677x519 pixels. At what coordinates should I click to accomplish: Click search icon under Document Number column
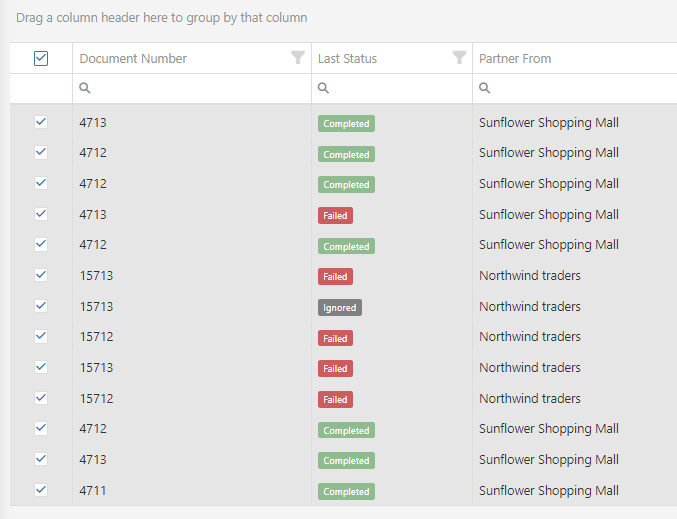point(85,89)
